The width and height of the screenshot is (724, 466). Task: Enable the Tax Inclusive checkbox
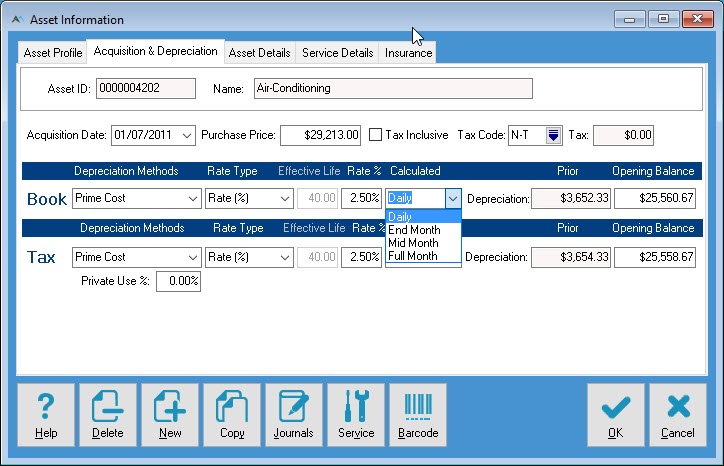376,134
